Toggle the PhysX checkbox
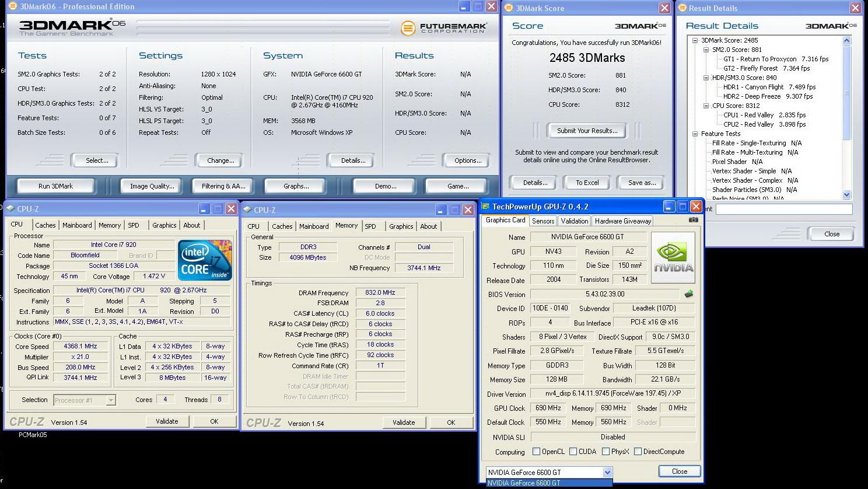 point(605,452)
